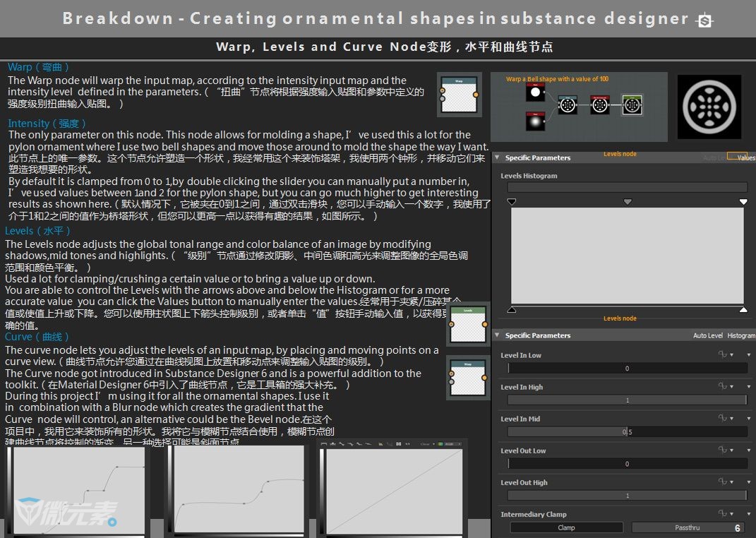756x538 pixels.
Task: Click the function icon for Level Out High
Action: [x=722, y=482]
